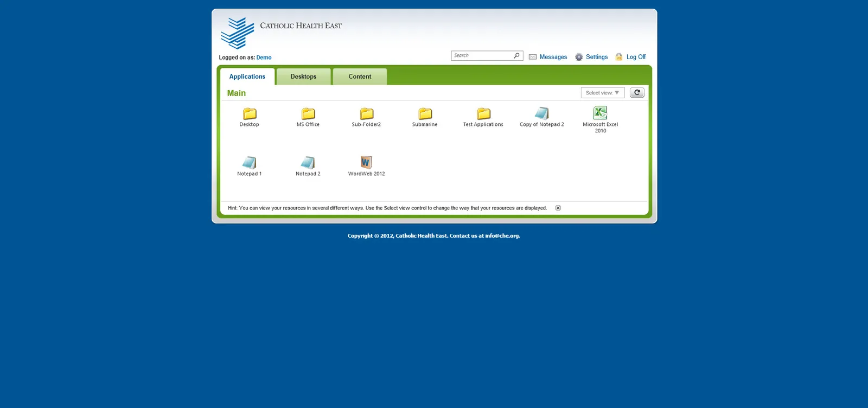Click the 'Main' heading text
This screenshot has height=408, width=868.
click(x=237, y=93)
